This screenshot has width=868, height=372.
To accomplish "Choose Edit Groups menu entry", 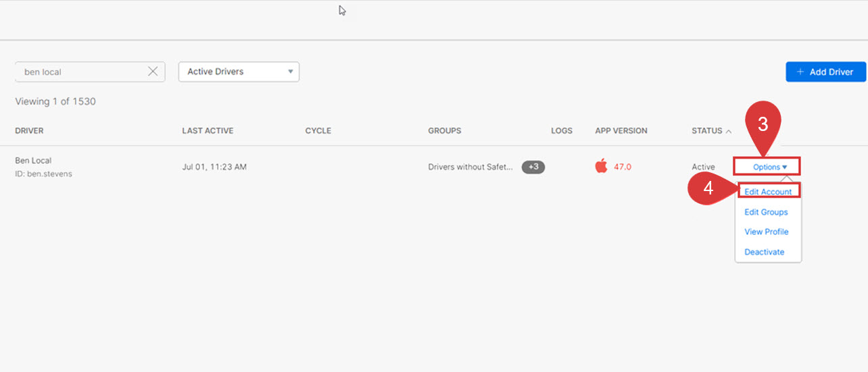I will click(766, 212).
